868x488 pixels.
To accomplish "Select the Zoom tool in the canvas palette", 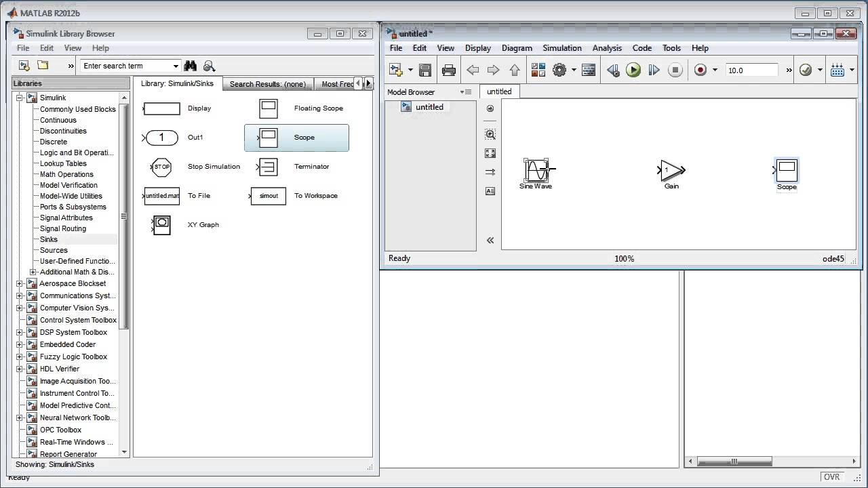I will tap(490, 134).
